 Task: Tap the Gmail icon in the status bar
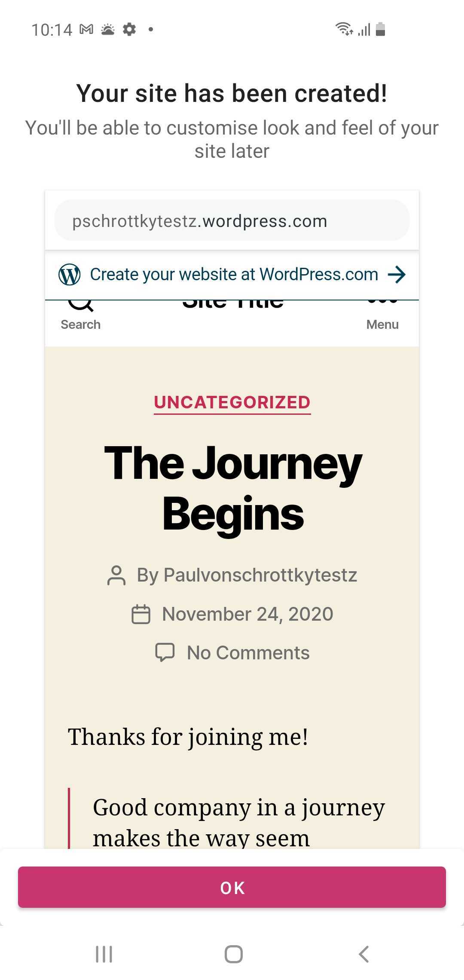[85, 29]
